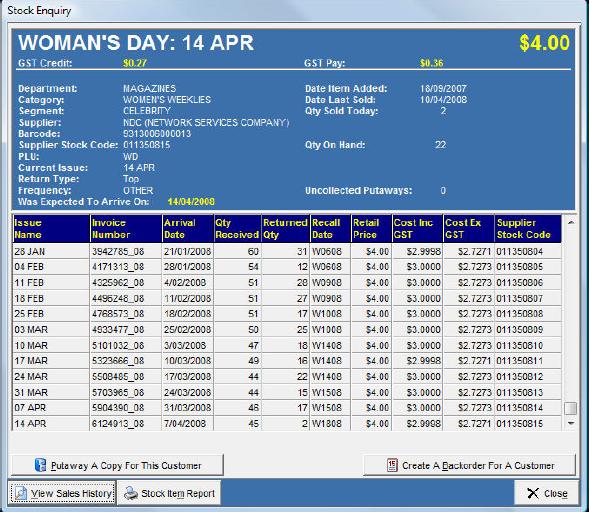Open View Sales History
The image size is (590, 512).
(62, 493)
